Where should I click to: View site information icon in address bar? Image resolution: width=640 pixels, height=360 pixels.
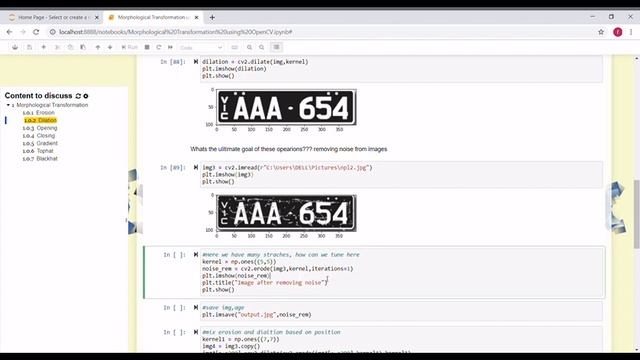click(x=53, y=32)
